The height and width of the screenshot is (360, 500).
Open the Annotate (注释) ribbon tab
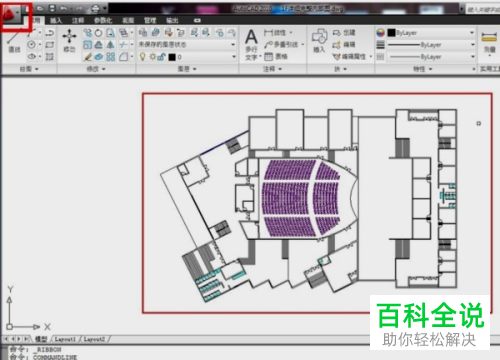[x=78, y=20]
